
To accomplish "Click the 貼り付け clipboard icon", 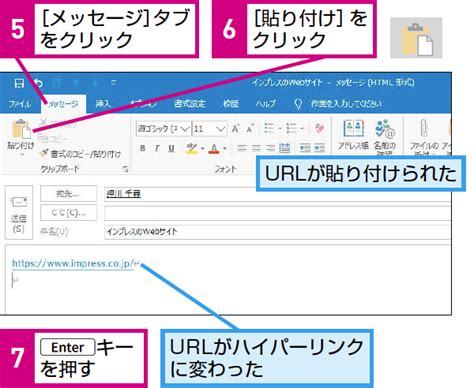I will pyautogui.click(x=21, y=129).
